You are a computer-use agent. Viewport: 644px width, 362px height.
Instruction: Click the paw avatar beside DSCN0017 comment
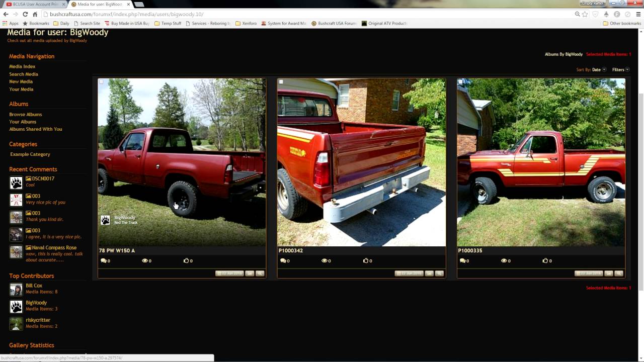click(16, 183)
